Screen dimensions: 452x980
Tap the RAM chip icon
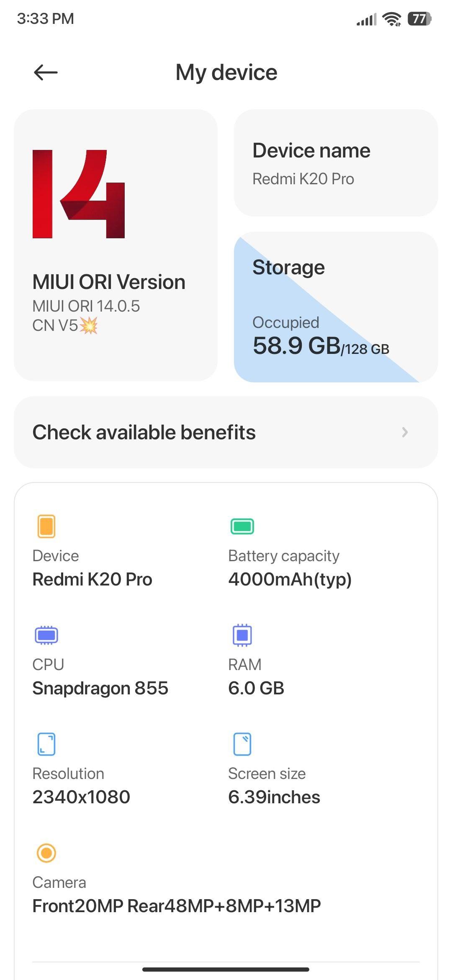click(242, 635)
